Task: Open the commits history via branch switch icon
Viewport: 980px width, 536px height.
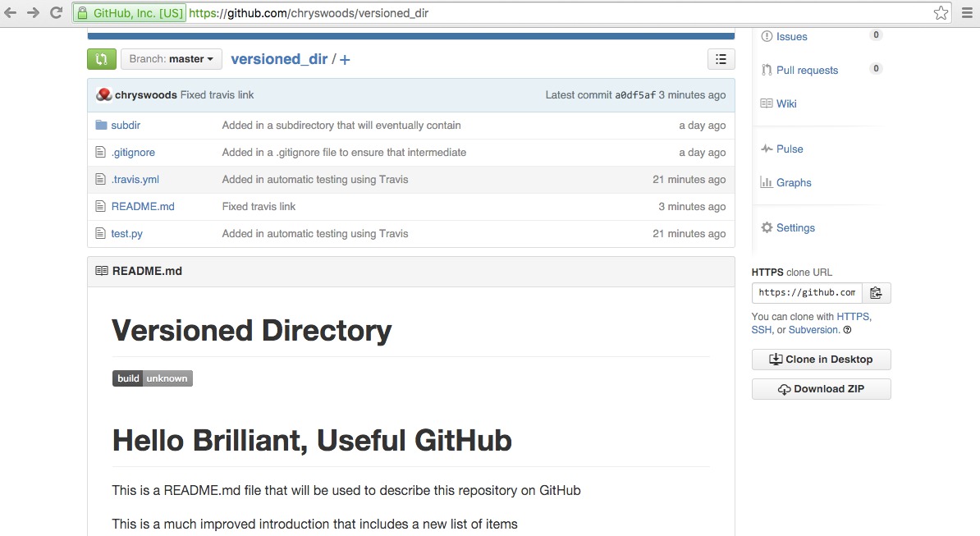Action: 101,58
